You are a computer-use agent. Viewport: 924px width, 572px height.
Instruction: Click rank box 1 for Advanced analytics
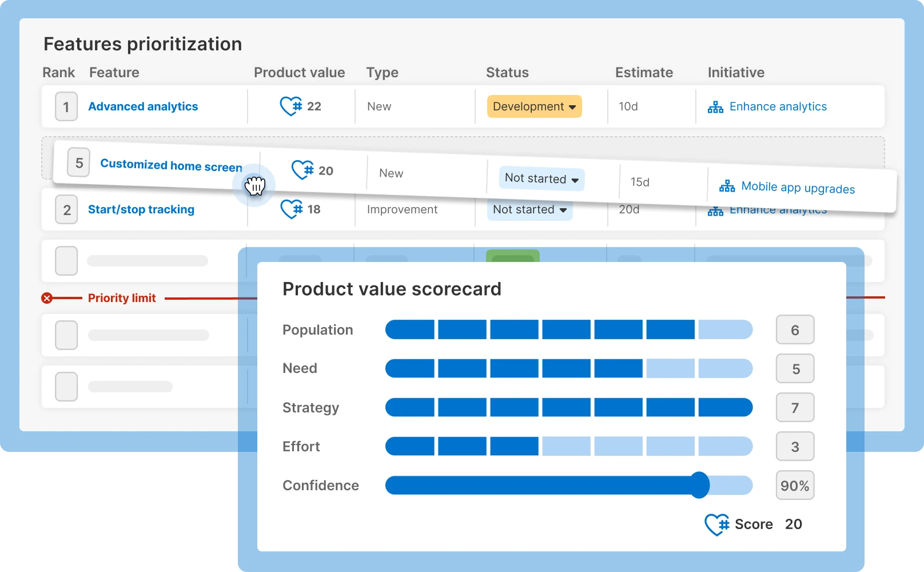click(66, 106)
